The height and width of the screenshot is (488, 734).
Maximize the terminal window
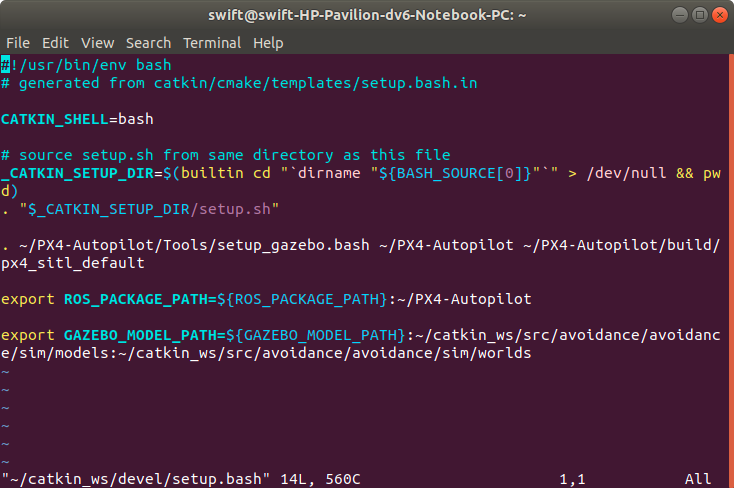point(699,15)
